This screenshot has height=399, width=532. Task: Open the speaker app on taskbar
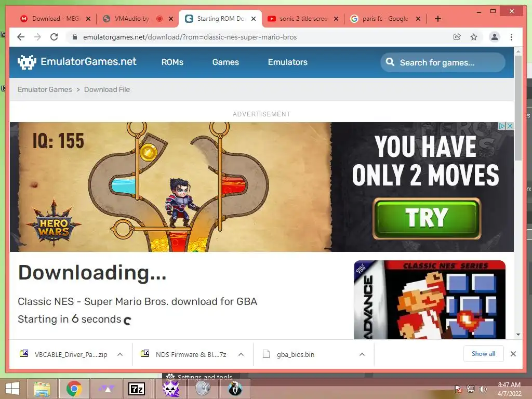203,389
